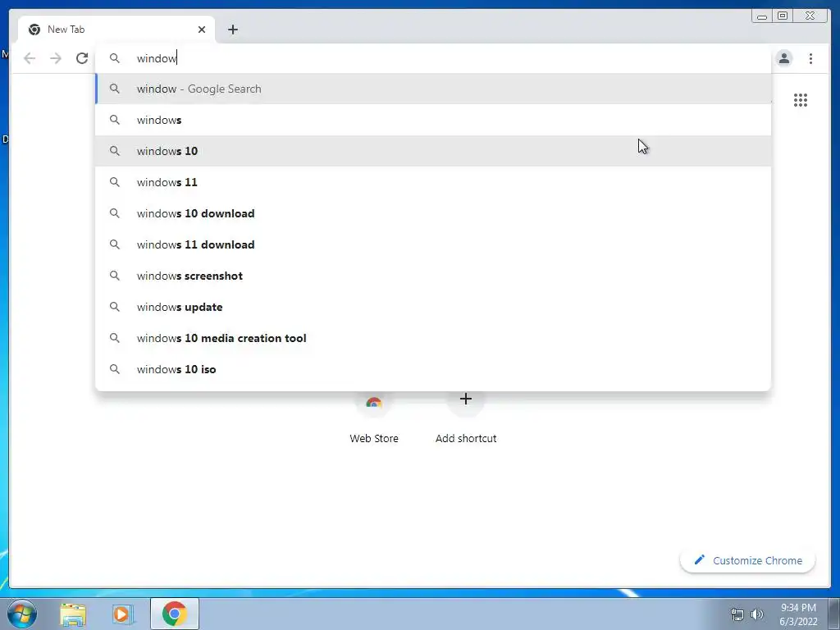
Task: Choose "windows 11 download" suggestion
Action: tap(433, 244)
